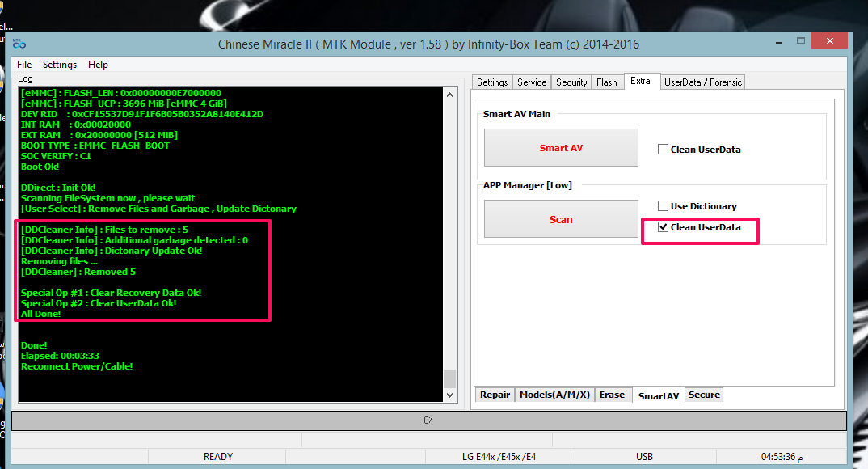Click log line "Elapsed: 00:03:33"
Screen dimensions: 868x469
click(60, 356)
